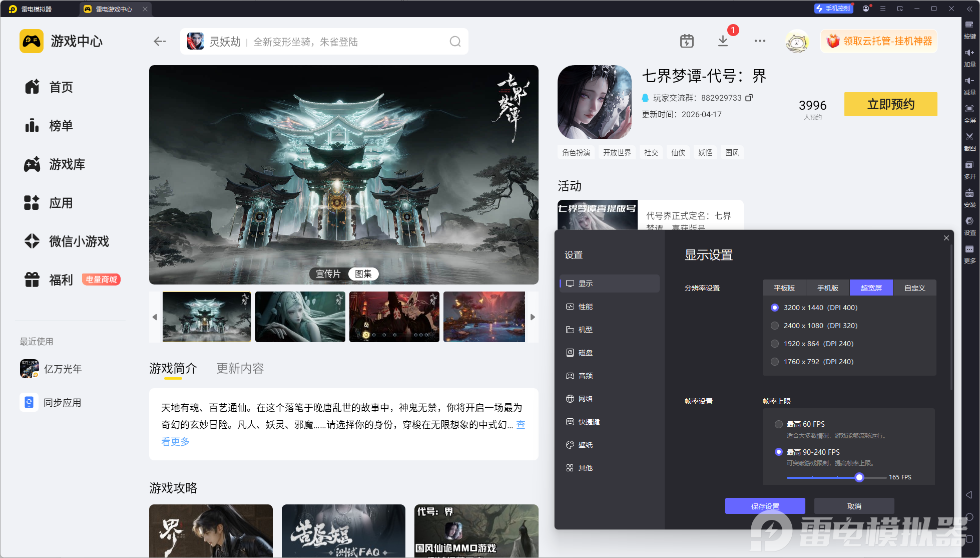This screenshot has height=558, width=980.
Task: Choose the 1920 x 864 resolution
Action: click(775, 344)
